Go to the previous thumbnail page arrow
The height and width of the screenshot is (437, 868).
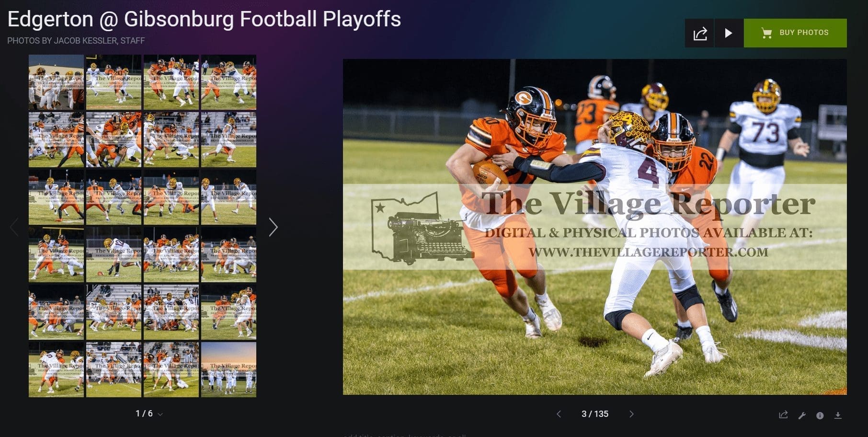(x=14, y=227)
